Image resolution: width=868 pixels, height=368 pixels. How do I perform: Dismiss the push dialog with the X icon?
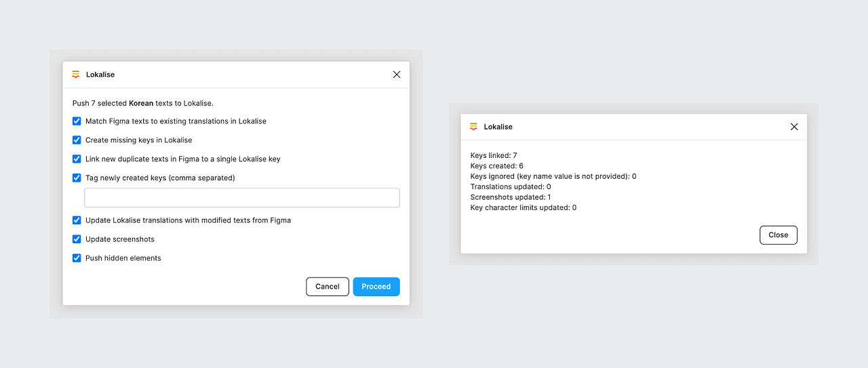(397, 75)
